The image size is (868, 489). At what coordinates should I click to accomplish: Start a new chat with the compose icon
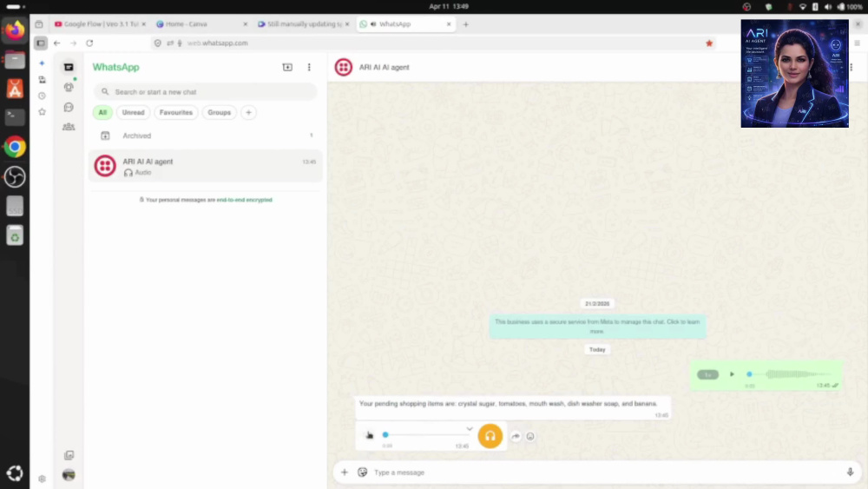(x=287, y=67)
